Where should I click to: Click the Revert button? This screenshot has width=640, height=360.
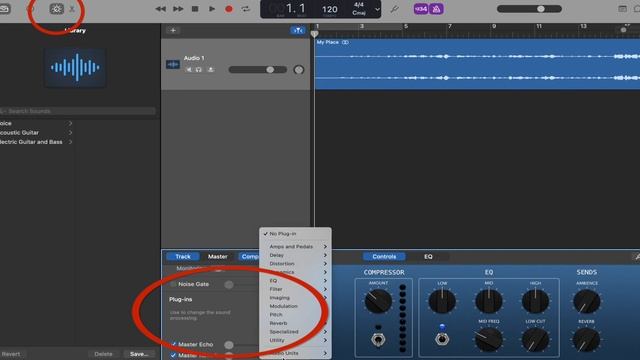click(x=11, y=354)
